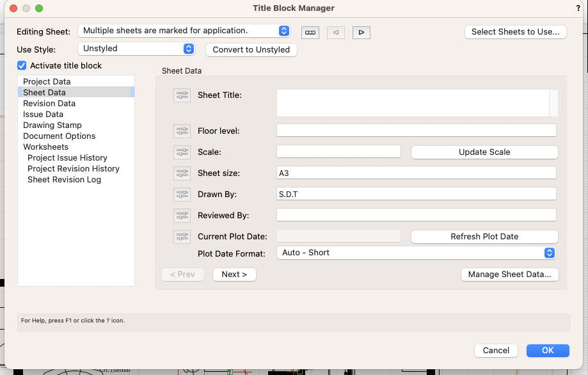Click the Manage Sheet Data button
This screenshot has width=588, height=375.
click(509, 275)
